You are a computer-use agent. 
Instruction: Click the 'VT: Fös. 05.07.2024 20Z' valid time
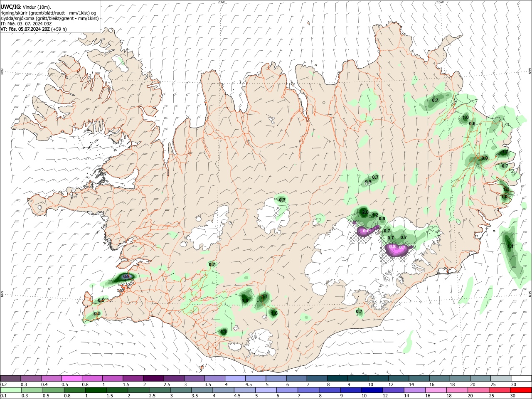(x=25, y=29)
